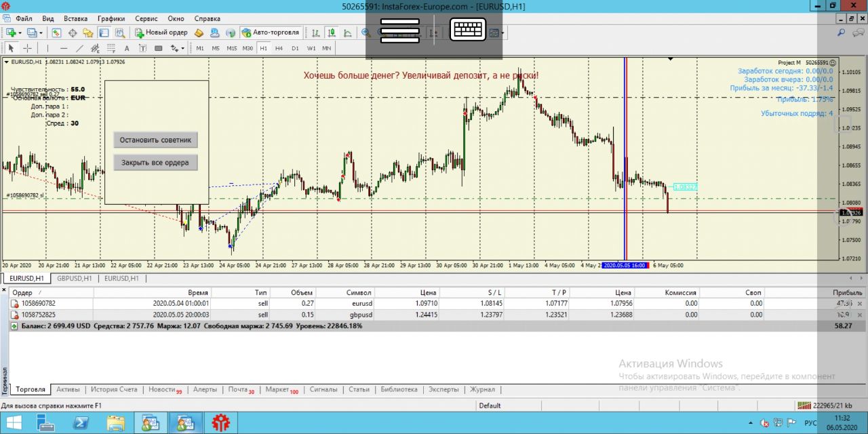
Task: Switch chart to bar chart type
Action: point(315,33)
